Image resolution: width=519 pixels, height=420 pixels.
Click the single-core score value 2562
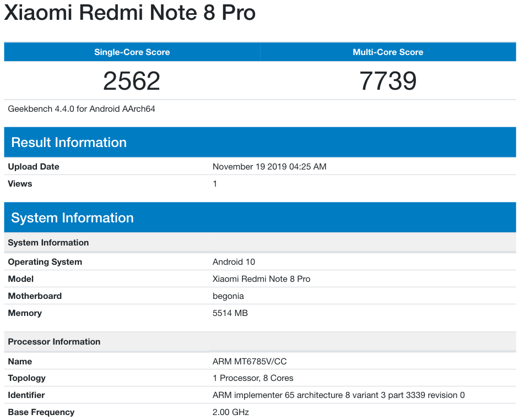coord(132,80)
